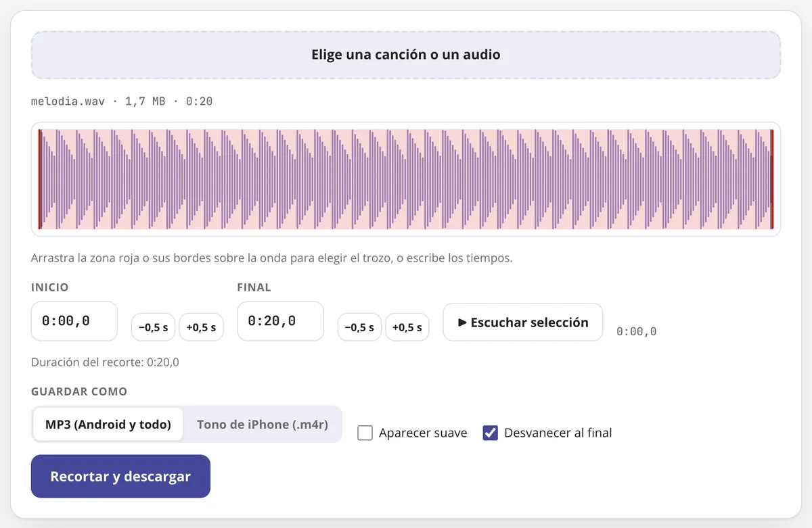Increase Inicio time by 0,5 s
Image resolution: width=812 pixels, height=528 pixels.
(201, 327)
